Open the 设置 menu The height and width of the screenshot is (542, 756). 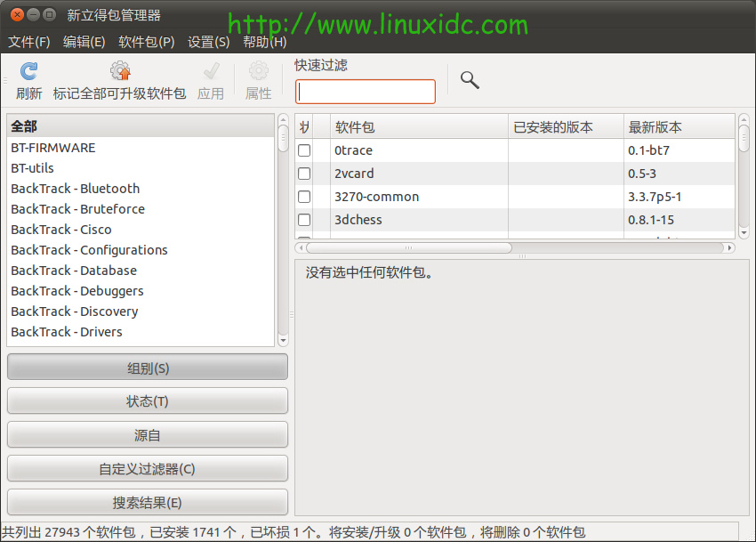click(207, 41)
